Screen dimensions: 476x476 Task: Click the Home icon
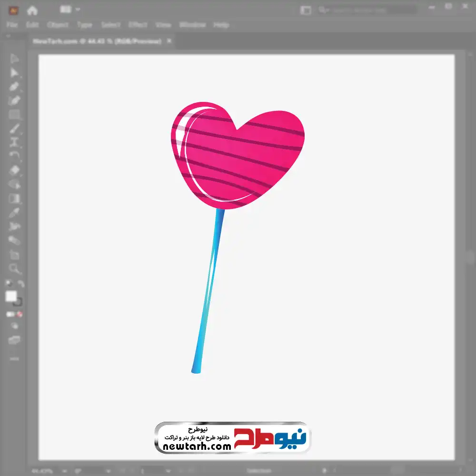point(32,10)
